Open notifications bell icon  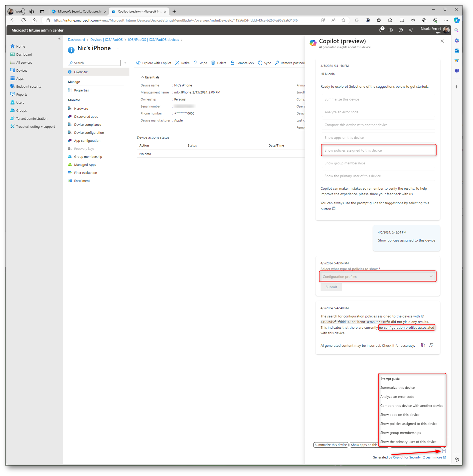(x=381, y=30)
